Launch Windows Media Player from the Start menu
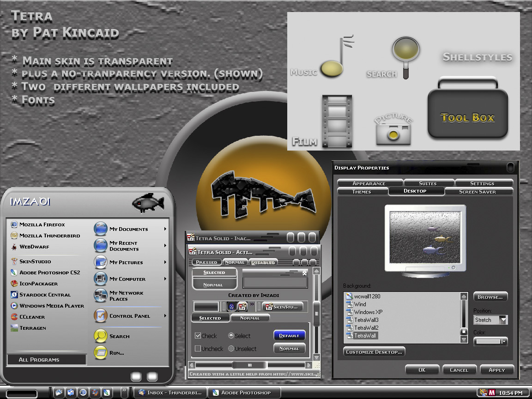Image resolution: width=532 pixels, height=399 pixels. coord(47,306)
